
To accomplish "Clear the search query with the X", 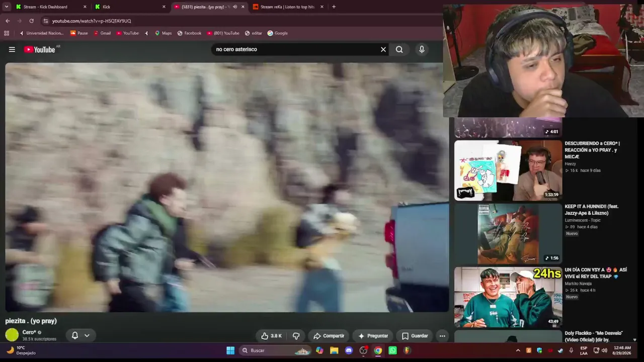I will 383,49.
